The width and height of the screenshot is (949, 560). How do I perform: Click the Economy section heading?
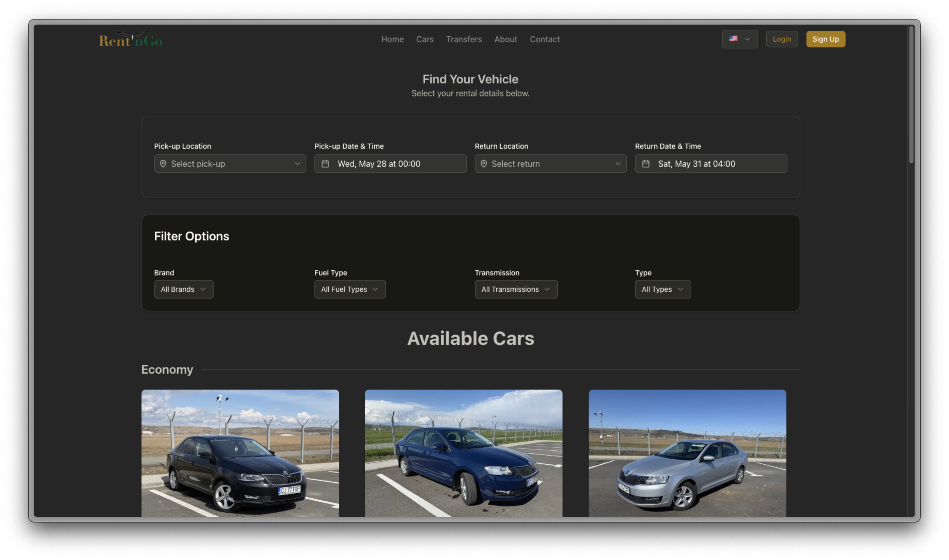point(167,370)
